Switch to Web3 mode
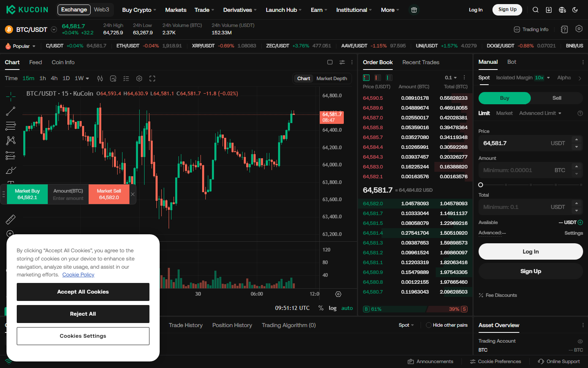This screenshot has width=588, height=368. (x=101, y=9)
